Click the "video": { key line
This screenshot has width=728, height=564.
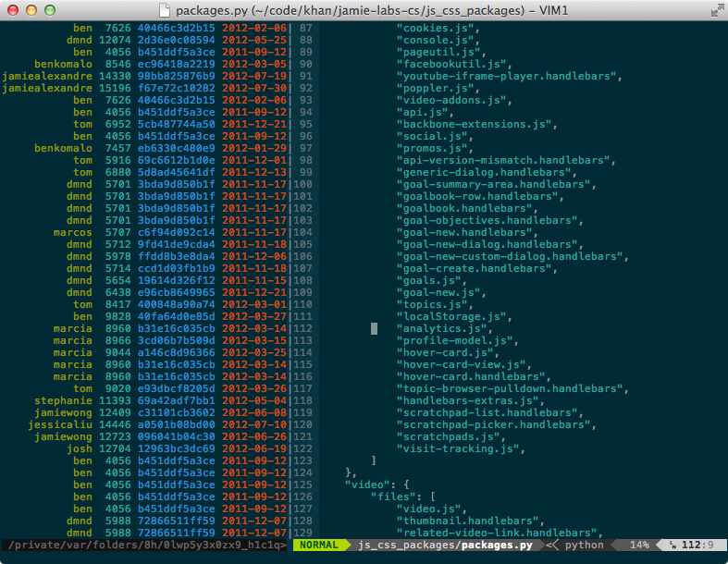[377, 485]
